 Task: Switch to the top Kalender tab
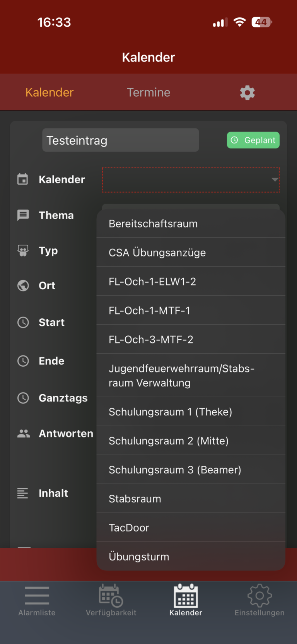tap(49, 92)
